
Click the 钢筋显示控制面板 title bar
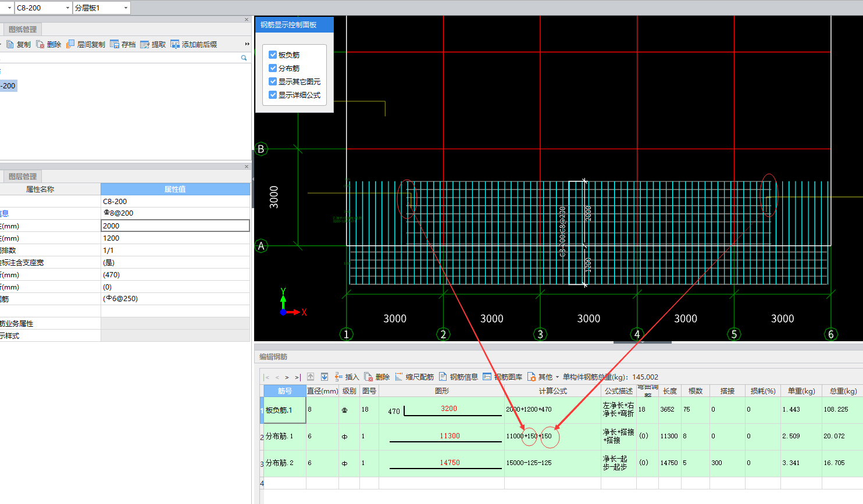[294, 24]
